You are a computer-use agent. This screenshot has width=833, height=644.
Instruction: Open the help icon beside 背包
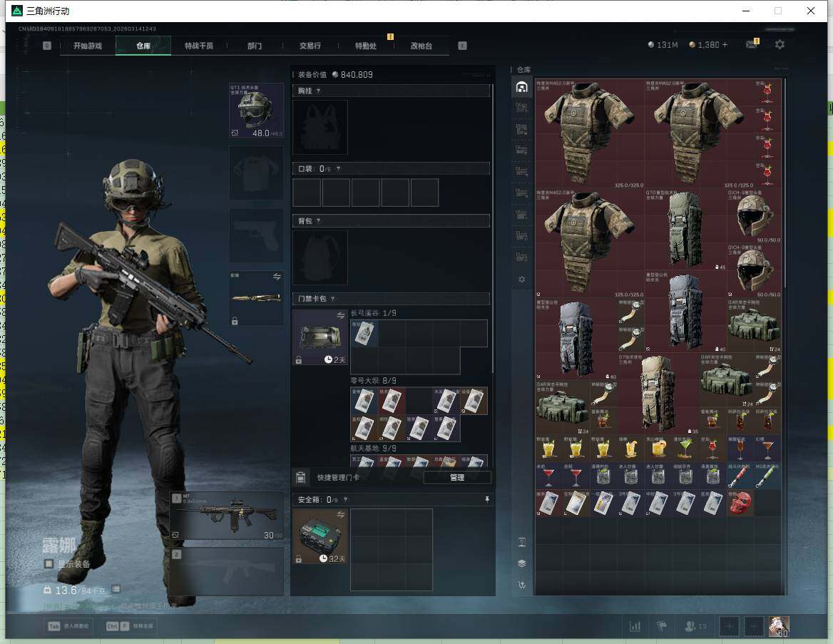[318, 220]
